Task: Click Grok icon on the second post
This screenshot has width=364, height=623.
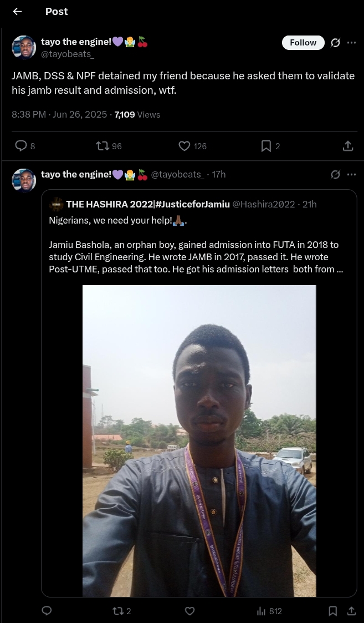Action: coord(335,175)
